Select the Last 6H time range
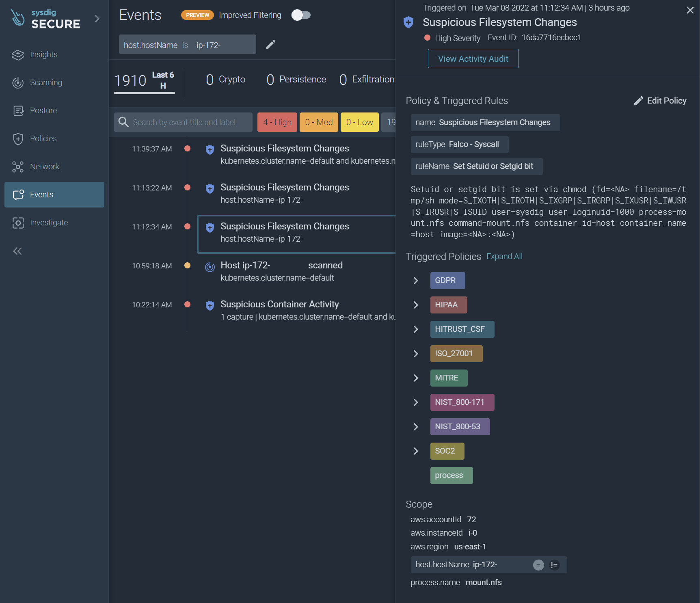The width and height of the screenshot is (700, 603). point(162,79)
